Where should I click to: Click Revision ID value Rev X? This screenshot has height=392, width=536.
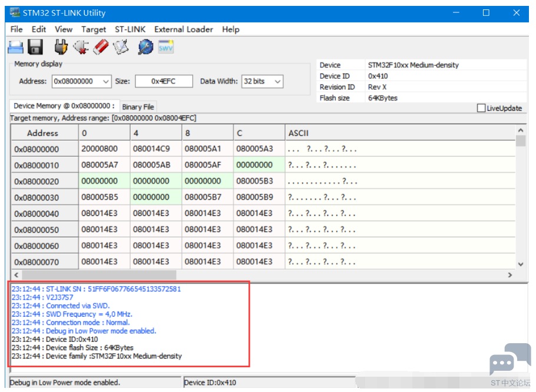click(x=377, y=87)
